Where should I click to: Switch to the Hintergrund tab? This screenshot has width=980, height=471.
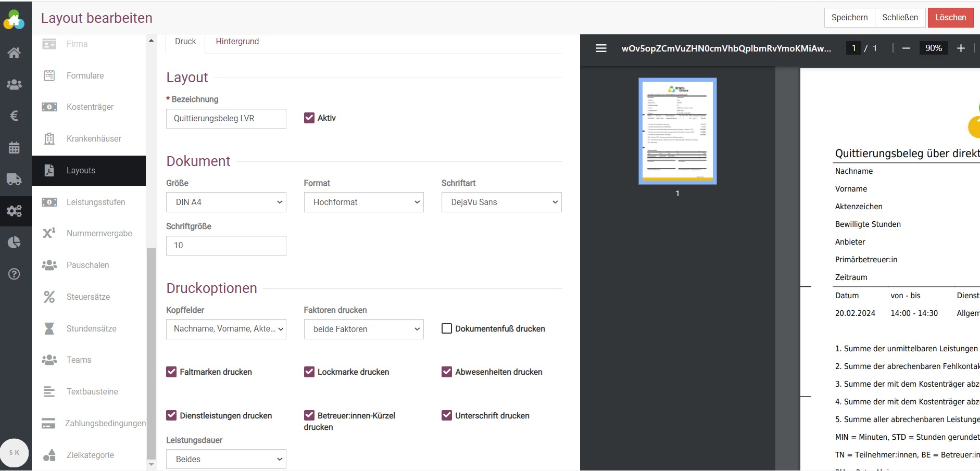[x=237, y=42]
